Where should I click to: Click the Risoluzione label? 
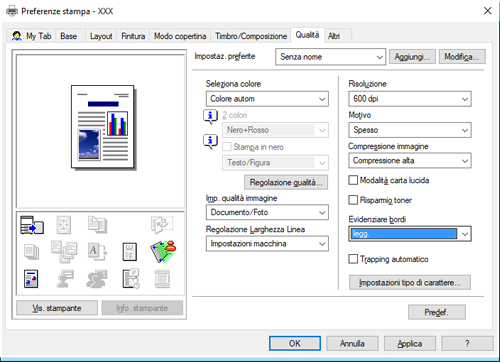coord(367,84)
